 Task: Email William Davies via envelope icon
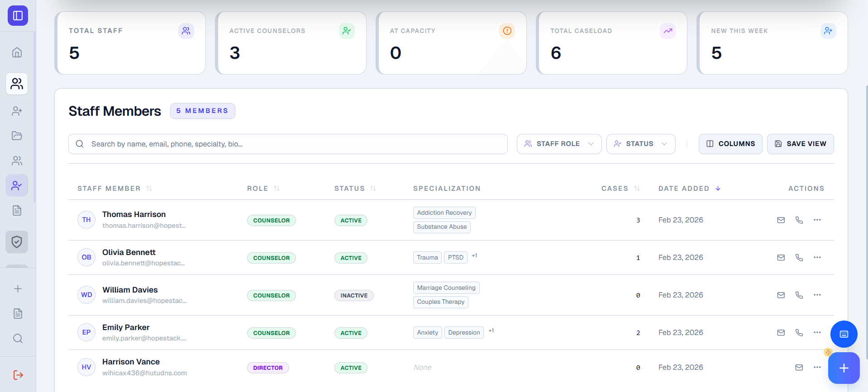[781, 295]
